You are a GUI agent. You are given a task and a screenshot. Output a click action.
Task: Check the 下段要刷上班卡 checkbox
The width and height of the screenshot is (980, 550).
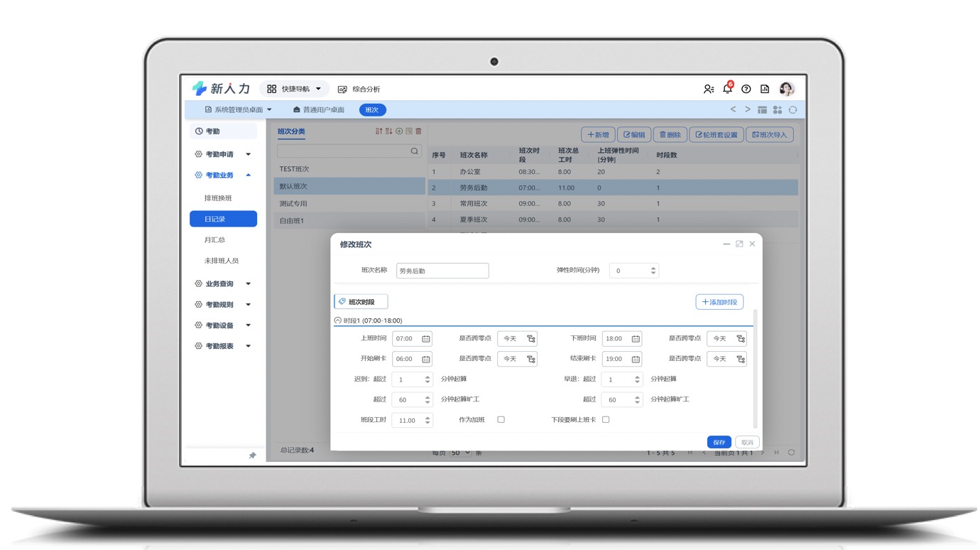coord(606,420)
